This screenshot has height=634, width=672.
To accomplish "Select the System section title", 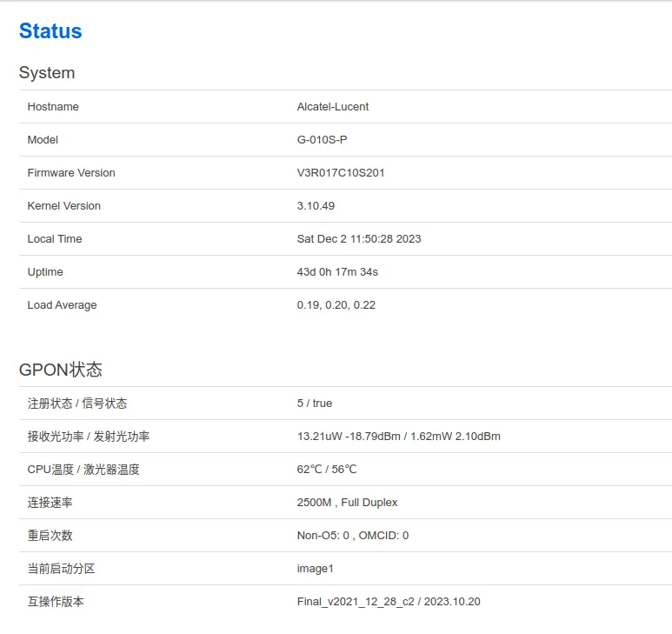I will coord(47,72).
